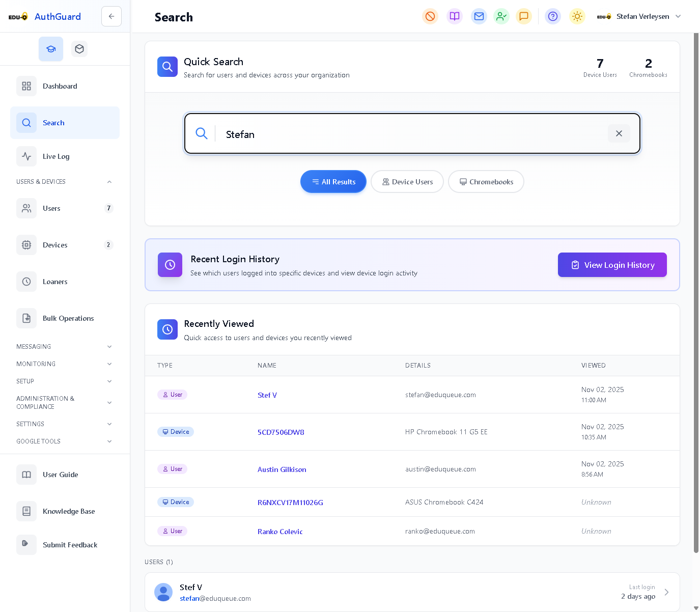This screenshot has width=700, height=612.
Task: Toggle the sun light/dark theme icon
Action: [577, 16]
